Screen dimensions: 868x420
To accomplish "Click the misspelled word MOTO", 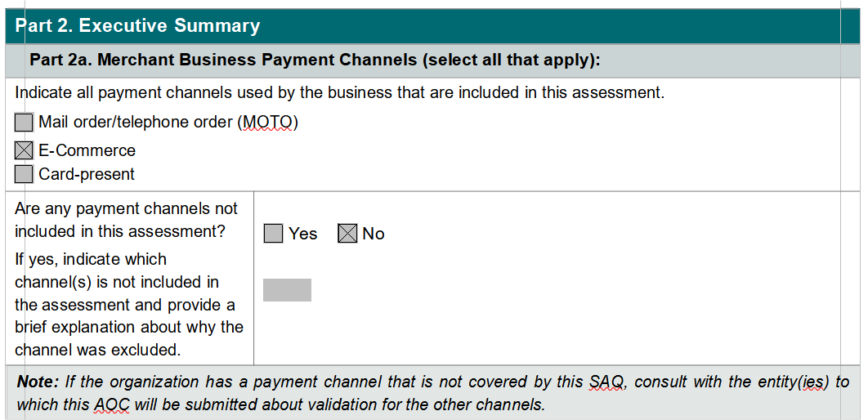I will tap(267, 123).
